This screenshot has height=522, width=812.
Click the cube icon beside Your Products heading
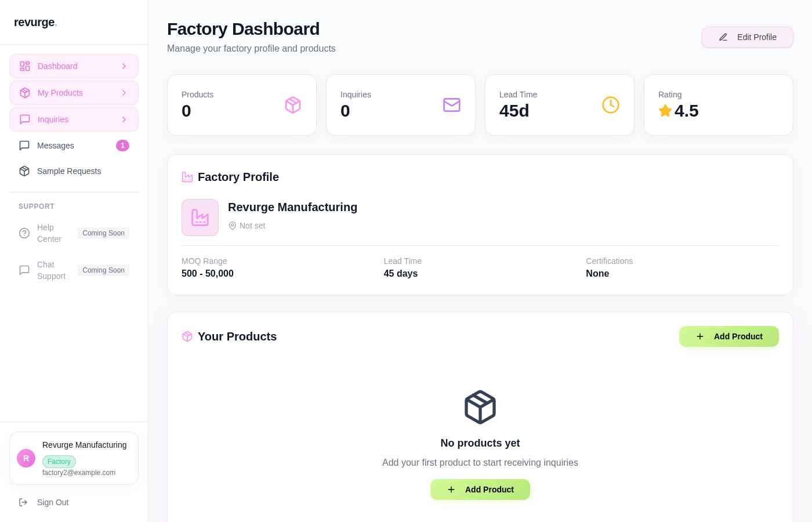(187, 336)
